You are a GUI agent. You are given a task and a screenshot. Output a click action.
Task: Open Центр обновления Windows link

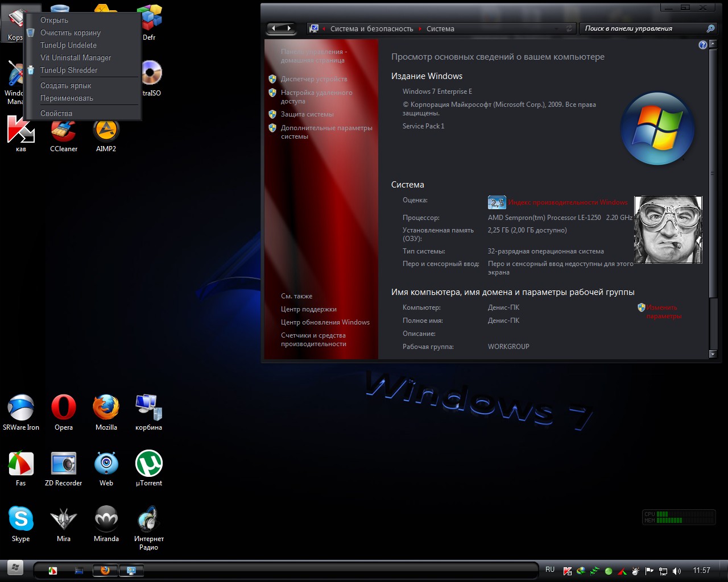(325, 322)
